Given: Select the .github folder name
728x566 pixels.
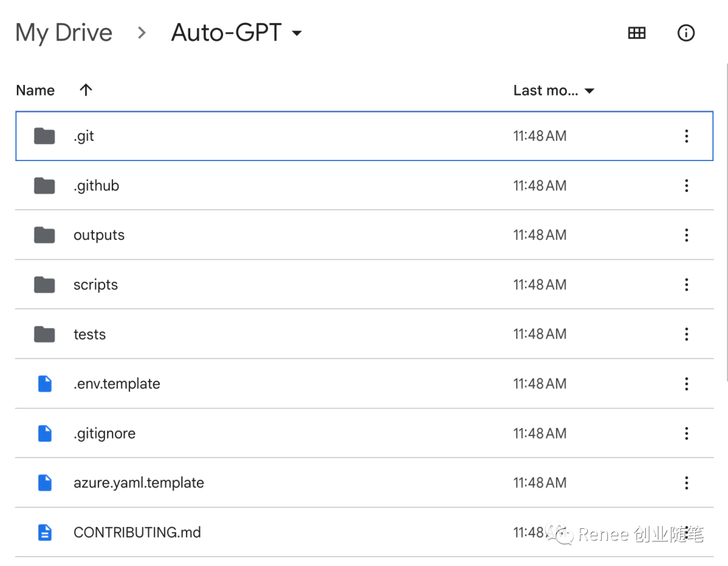Looking at the screenshot, I should click(96, 186).
